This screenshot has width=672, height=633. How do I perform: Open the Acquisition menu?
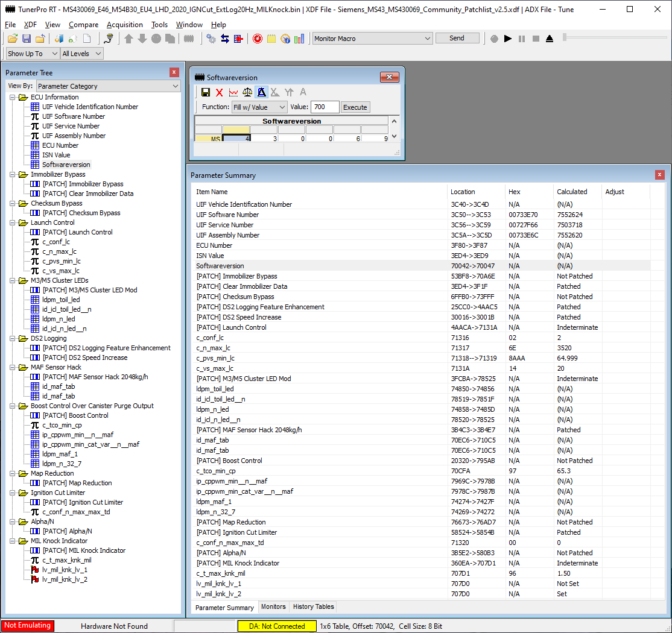pos(124,25)
